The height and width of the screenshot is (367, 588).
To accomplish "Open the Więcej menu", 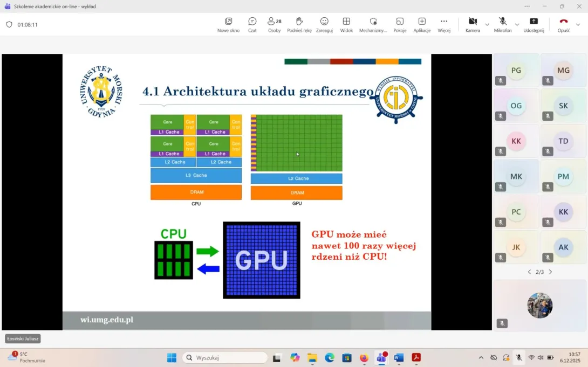I will [444, 24].
